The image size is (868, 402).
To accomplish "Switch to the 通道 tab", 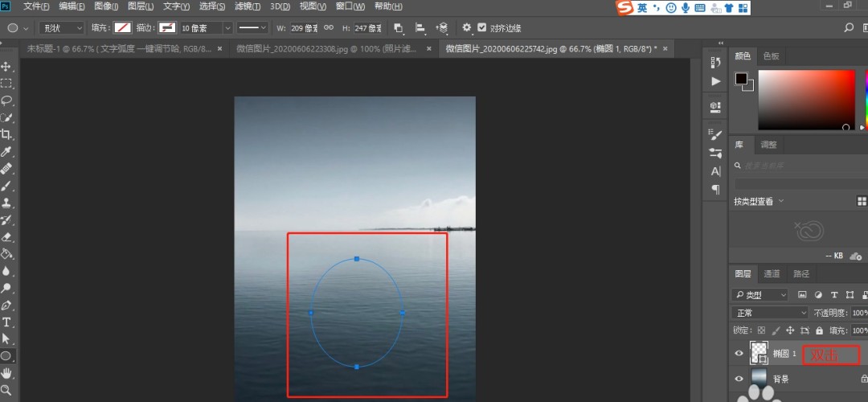I will [x=772, y=273].
